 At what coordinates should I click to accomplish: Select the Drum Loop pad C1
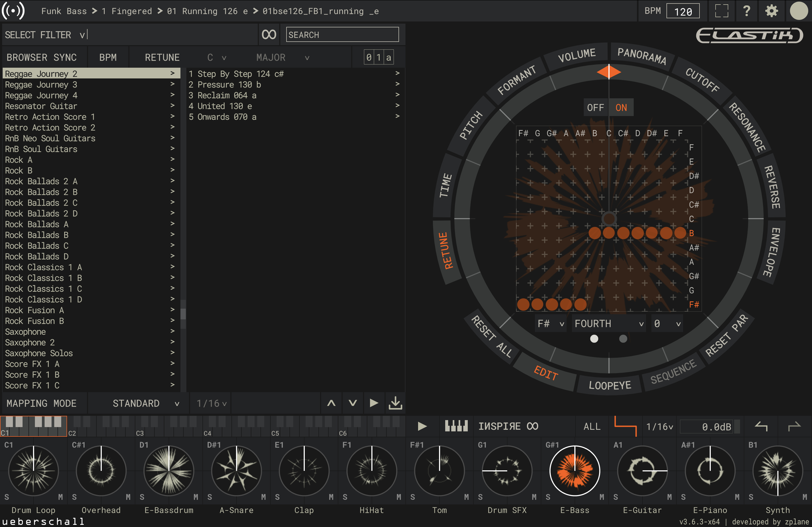point(34,471)
